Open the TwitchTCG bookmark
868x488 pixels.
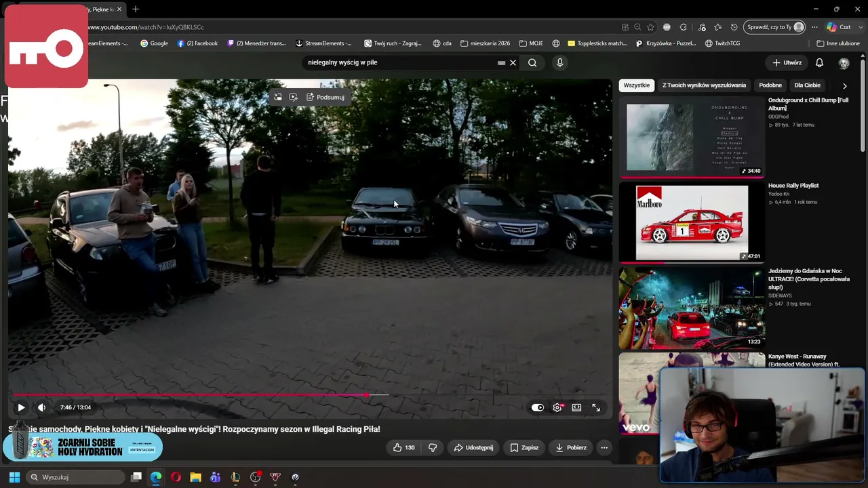(x=722, y=43)
